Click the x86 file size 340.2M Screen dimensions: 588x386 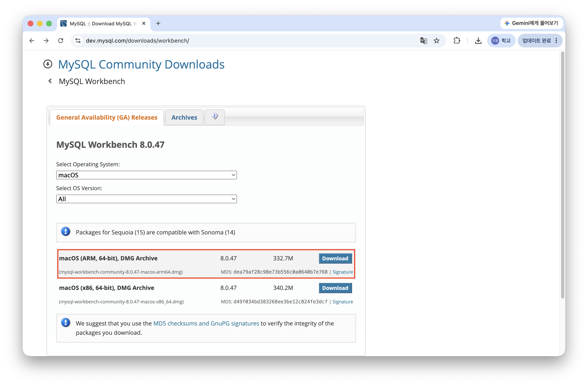tap(283, 288)
